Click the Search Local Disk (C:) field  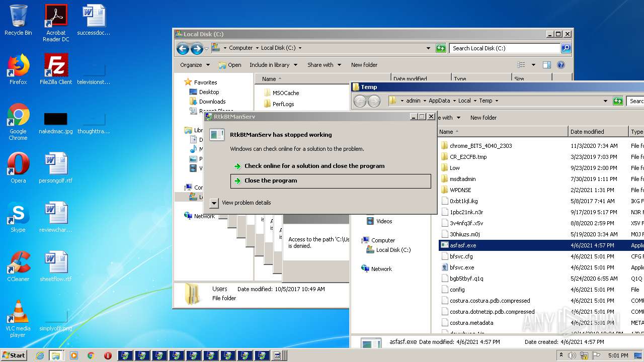coord(505,48)
